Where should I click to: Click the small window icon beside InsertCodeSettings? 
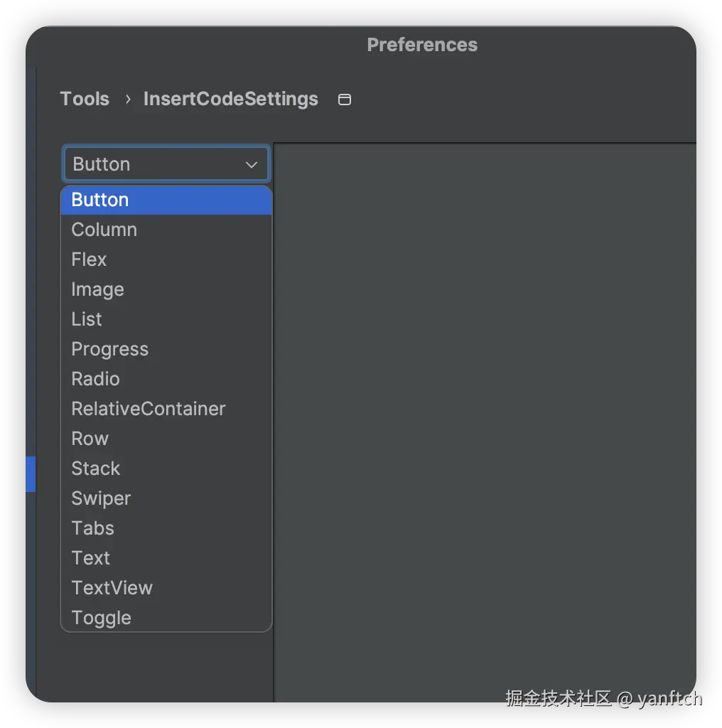345,100
